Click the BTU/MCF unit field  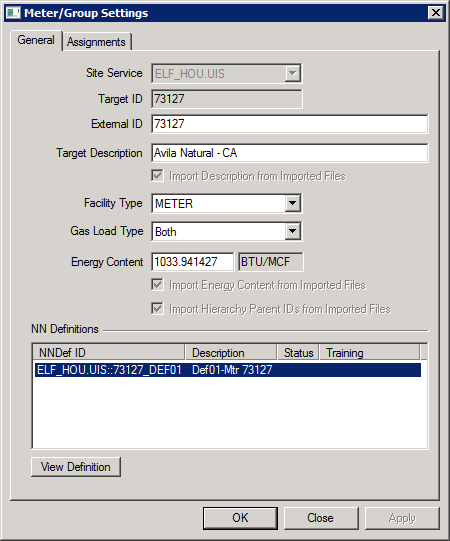(271, 262)
